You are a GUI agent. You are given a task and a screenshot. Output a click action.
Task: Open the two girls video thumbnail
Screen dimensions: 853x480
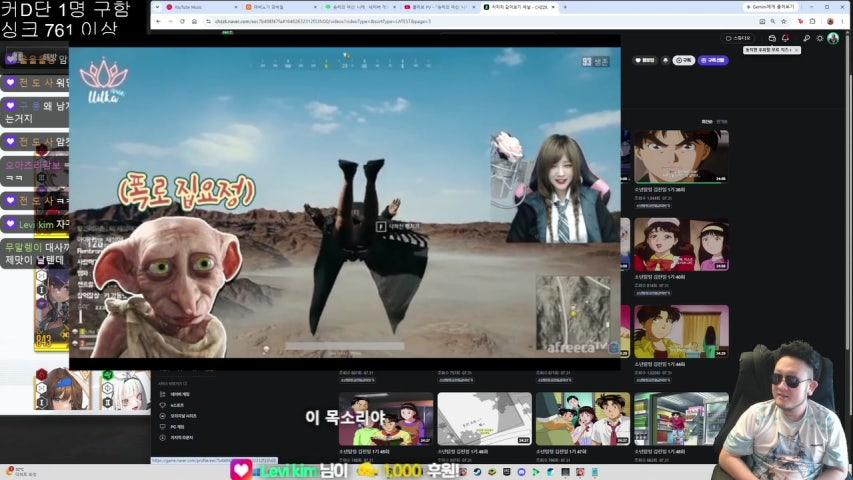click(681, 244)
